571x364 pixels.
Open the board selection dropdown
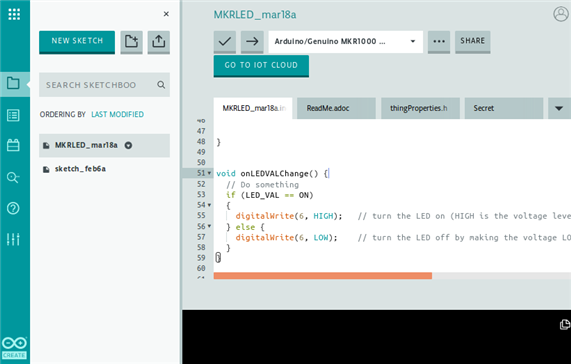(346, 41)
